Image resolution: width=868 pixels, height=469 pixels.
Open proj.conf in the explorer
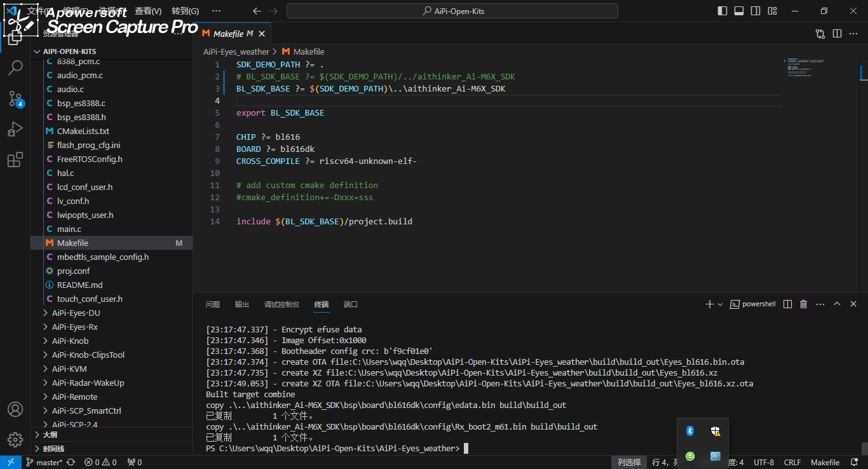[111, 271]
